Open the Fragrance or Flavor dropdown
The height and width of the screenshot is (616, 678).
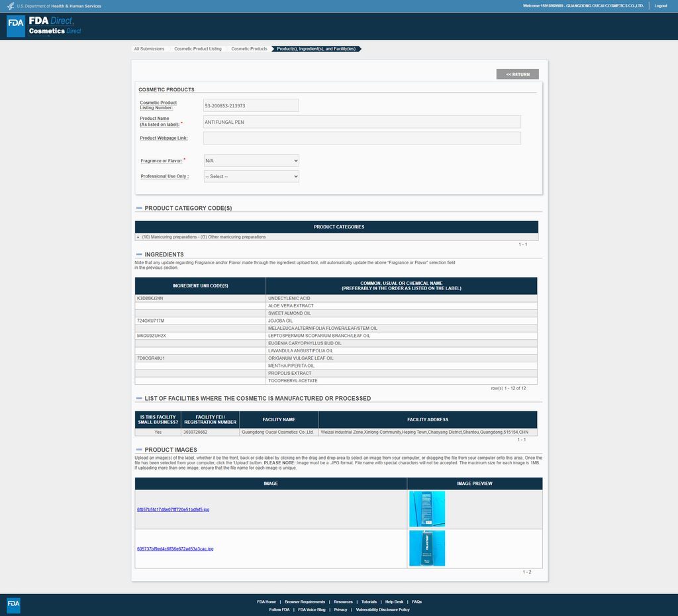coord(251,160)
